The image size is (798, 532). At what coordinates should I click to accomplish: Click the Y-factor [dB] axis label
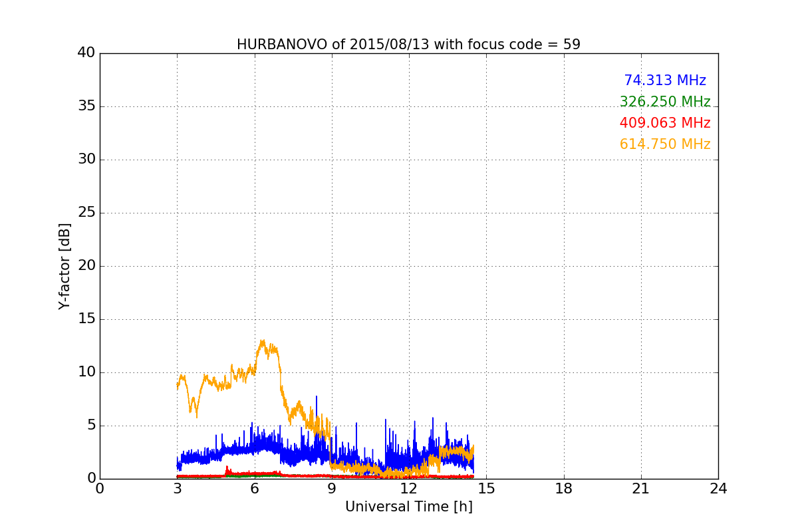[65, 266]
